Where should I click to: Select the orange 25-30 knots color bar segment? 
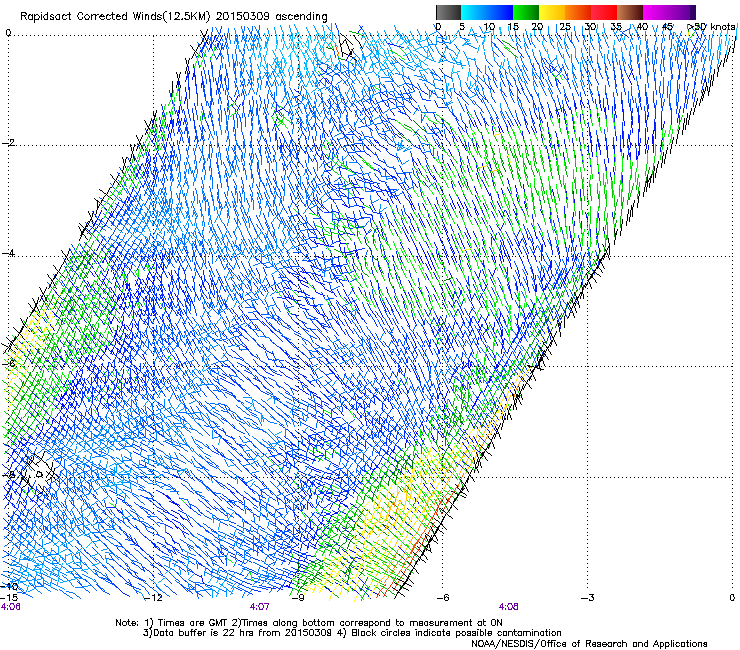pos(578,12)
